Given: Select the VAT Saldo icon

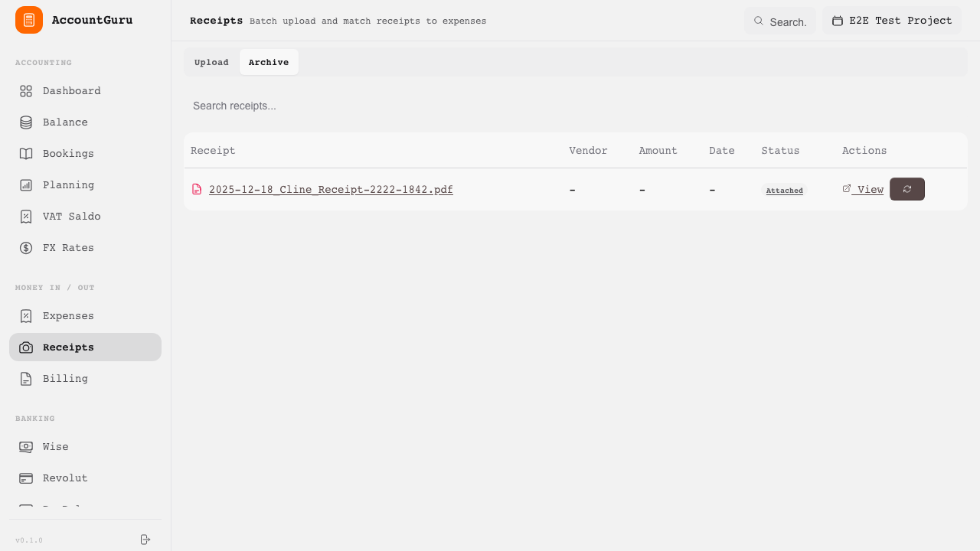Looking at the screenshot, I should 25,216.
